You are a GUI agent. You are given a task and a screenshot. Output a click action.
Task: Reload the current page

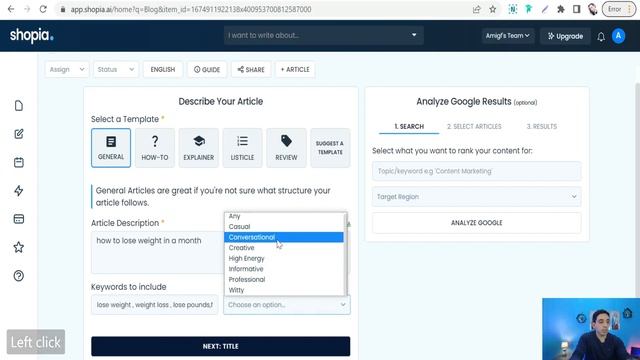point(43,9)
